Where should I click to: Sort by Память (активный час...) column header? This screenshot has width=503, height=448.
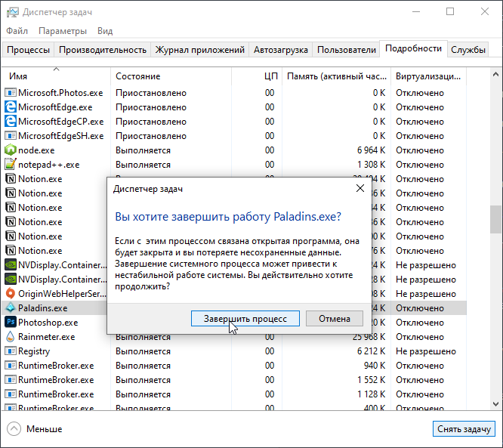point(337,76)
